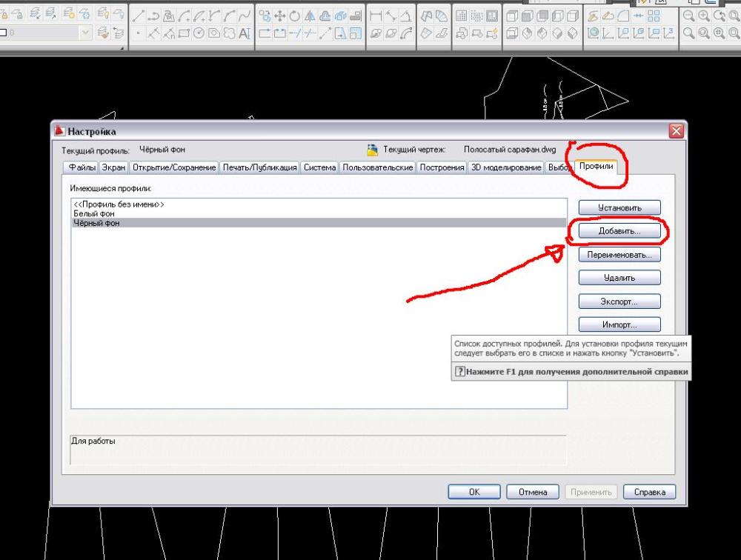The width and height of the screenshot is (741, 560).
Task: Switch to the Экран tab
Action: 113,167
